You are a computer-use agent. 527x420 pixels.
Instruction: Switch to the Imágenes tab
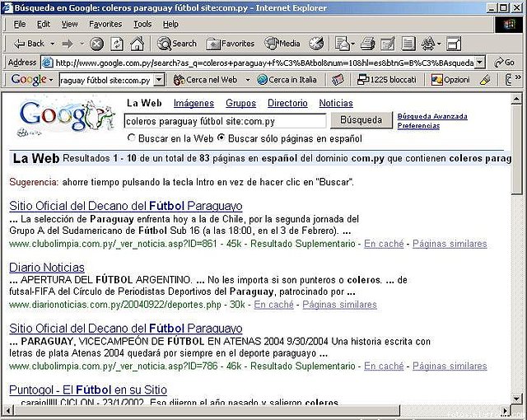coord(194,103)
